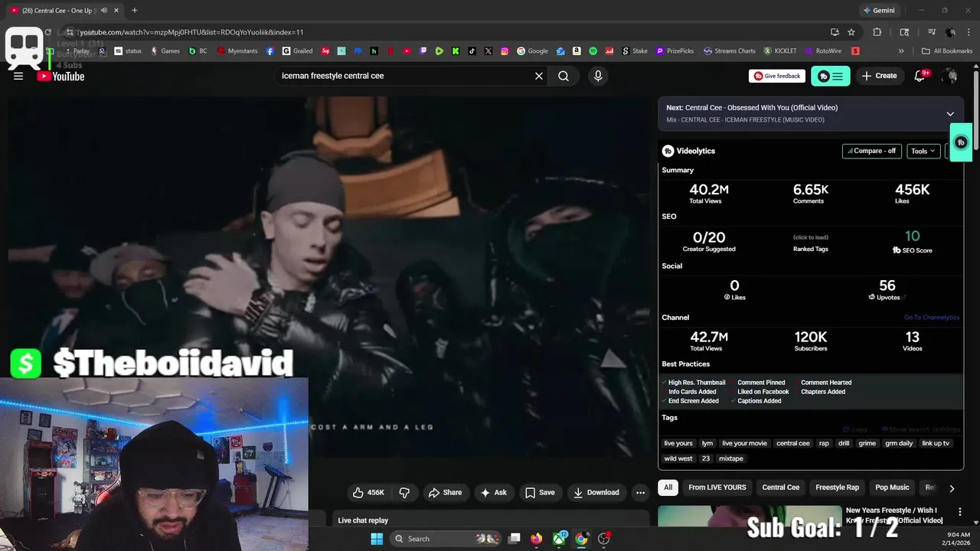This screenshot has width=980, height=551.
Task: Start voice search with the microphone icon
Action: point(598,76)
